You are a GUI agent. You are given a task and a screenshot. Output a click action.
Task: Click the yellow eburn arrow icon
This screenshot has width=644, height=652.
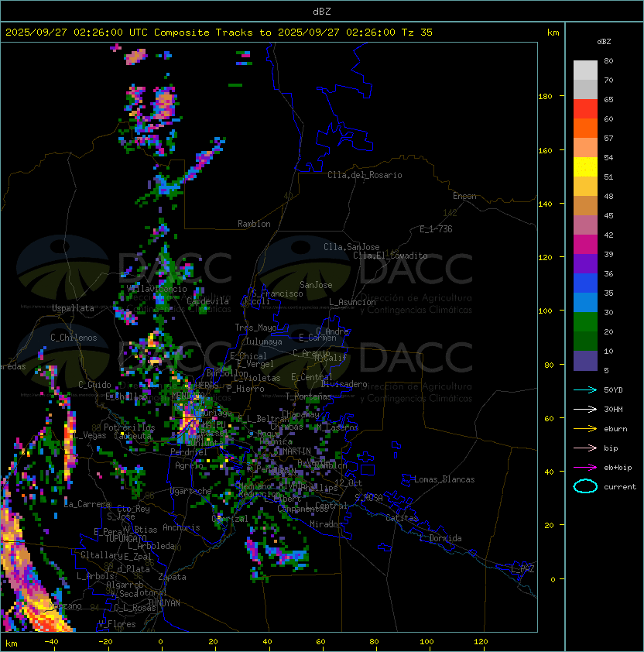click(585, 429)
